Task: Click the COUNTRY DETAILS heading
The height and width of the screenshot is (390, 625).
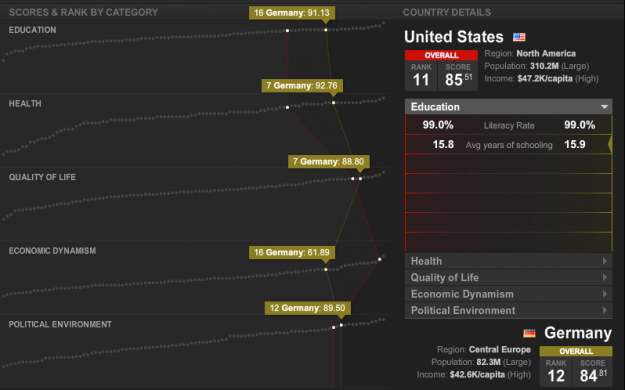Action: coord(447,12)
